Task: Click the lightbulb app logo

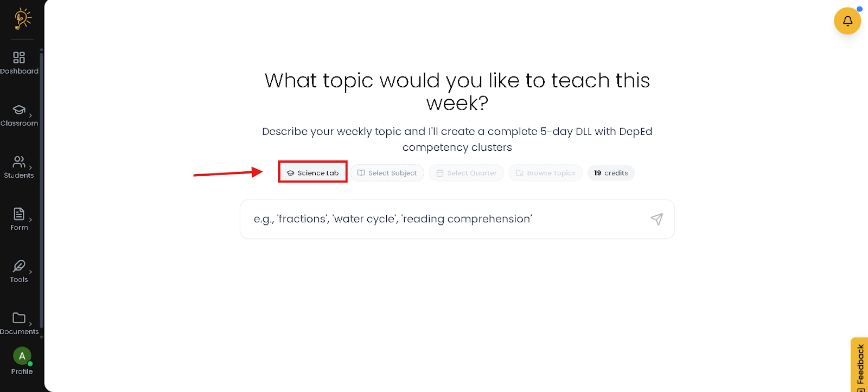Action: (22, 18)
